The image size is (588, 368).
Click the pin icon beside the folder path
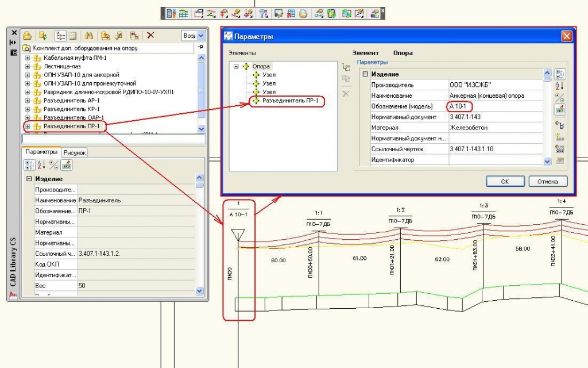point(200,47)
